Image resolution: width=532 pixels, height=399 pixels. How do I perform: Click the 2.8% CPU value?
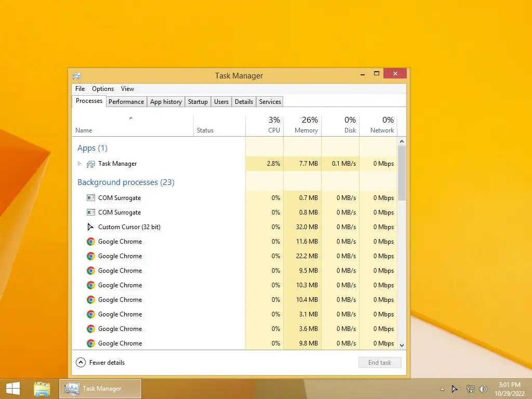[x=273, y=164]
